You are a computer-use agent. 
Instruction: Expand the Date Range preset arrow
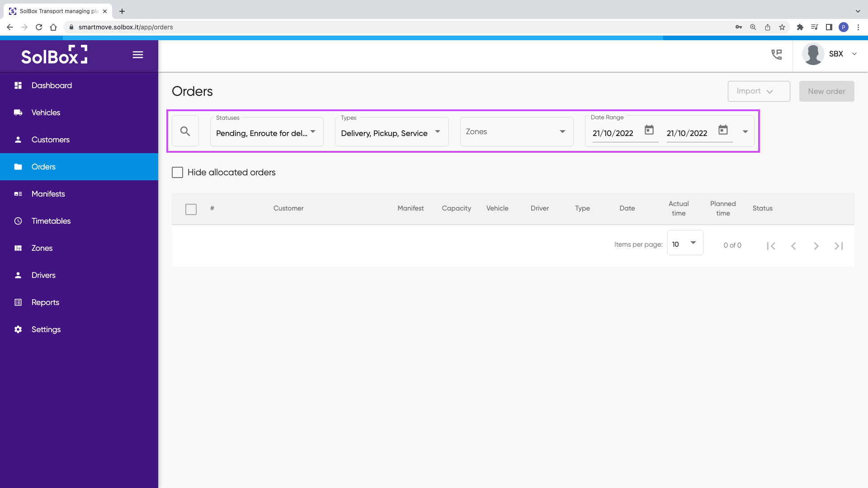click(x=745, y=131)
